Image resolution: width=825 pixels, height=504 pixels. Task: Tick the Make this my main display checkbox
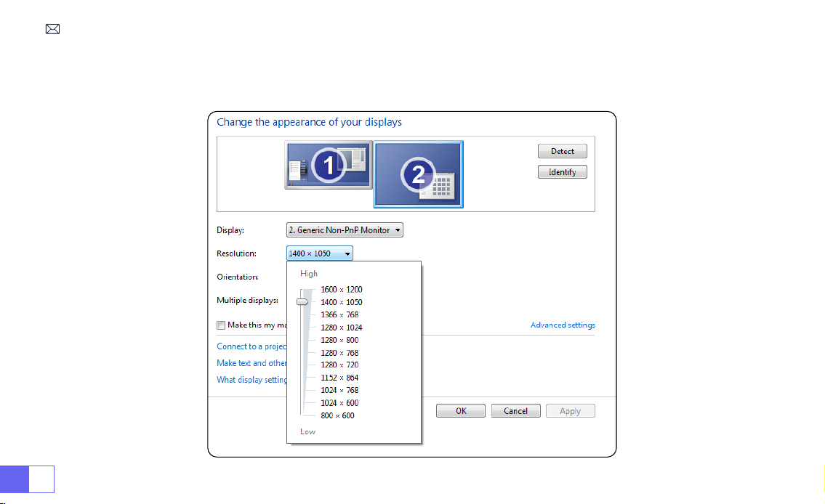click(221, 325)
